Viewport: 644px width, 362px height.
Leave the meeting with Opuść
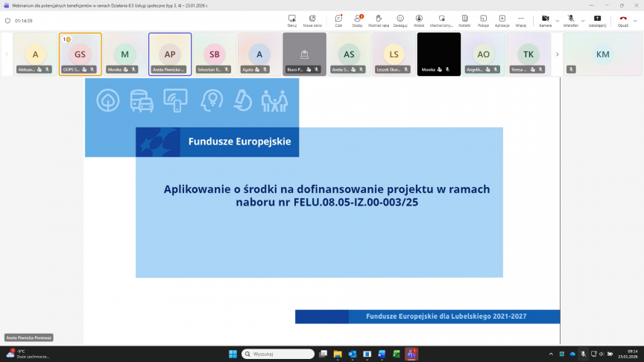[x=622, y=19]
